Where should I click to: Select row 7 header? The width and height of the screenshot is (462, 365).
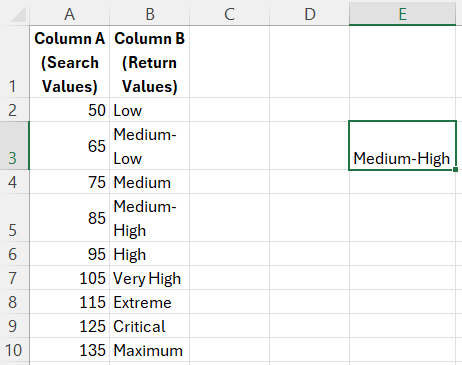pyautogui.click(x=14, y=278)
